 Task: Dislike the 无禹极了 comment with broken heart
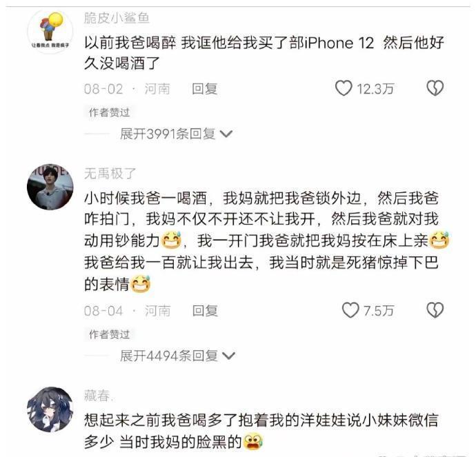click(x=435, y=310)
